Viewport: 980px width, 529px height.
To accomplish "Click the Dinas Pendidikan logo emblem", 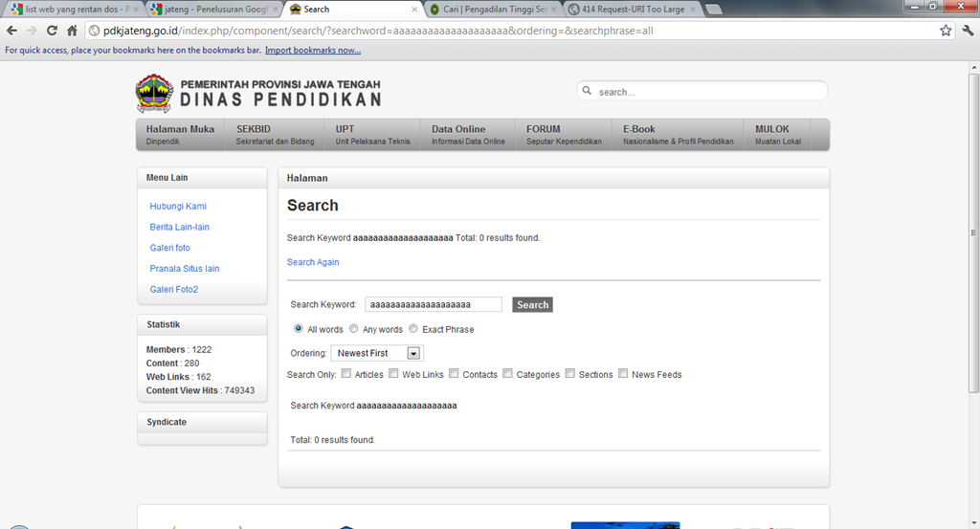I will point(154,94).
